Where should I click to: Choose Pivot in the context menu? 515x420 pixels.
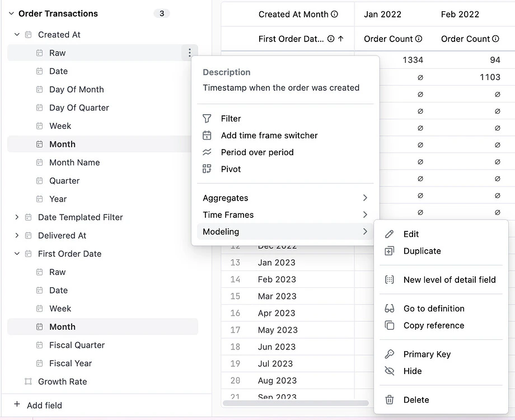285,169
